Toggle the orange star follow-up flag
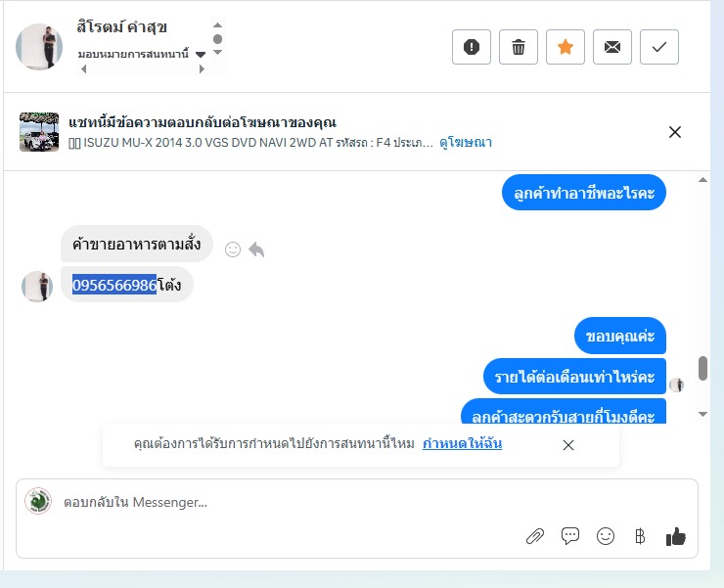 (x=566, y=47)
